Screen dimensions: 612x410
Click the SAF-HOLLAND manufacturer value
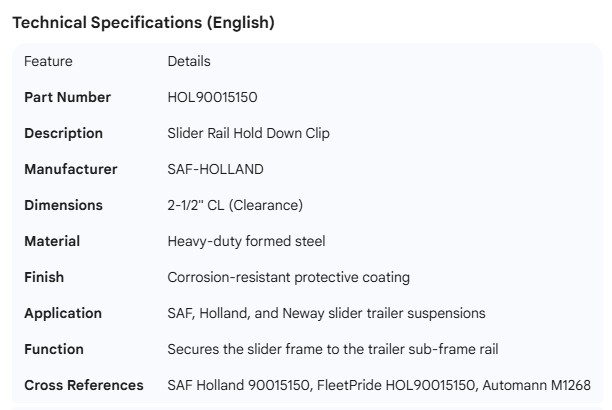click(x=214, y=169)
